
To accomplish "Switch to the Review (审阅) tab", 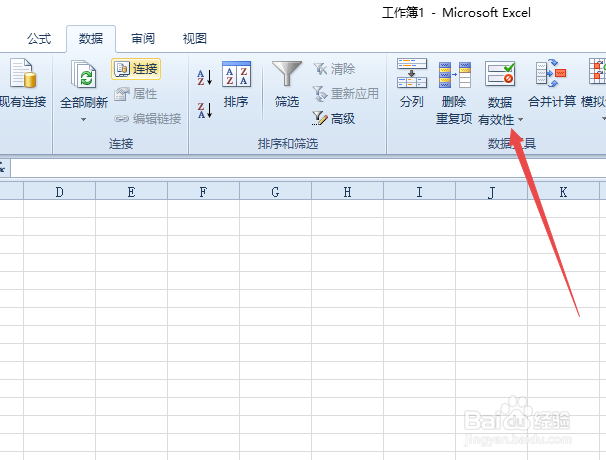I will pyautogui.click(x=143, y=39).
